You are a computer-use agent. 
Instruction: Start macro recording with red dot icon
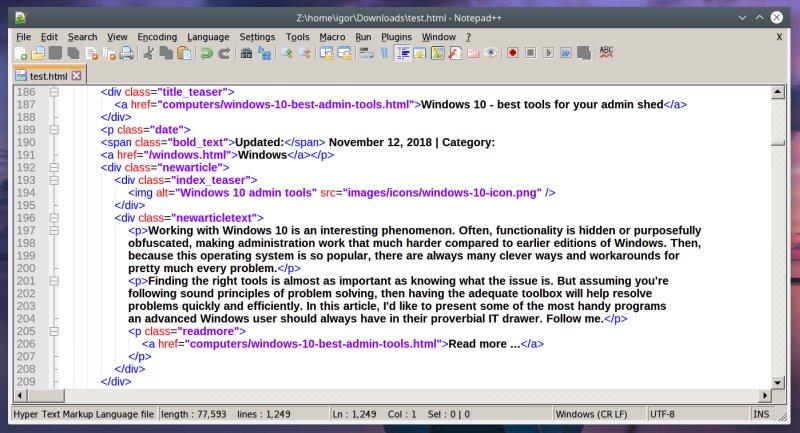512,53
